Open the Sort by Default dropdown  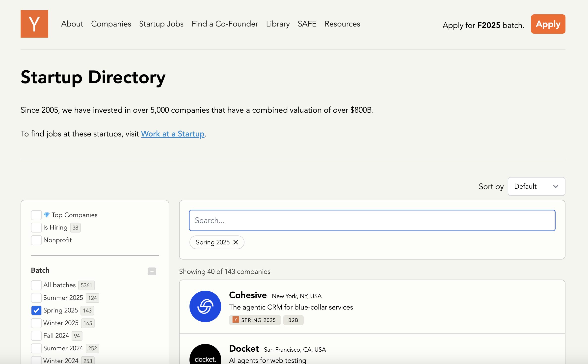[536, 186]
